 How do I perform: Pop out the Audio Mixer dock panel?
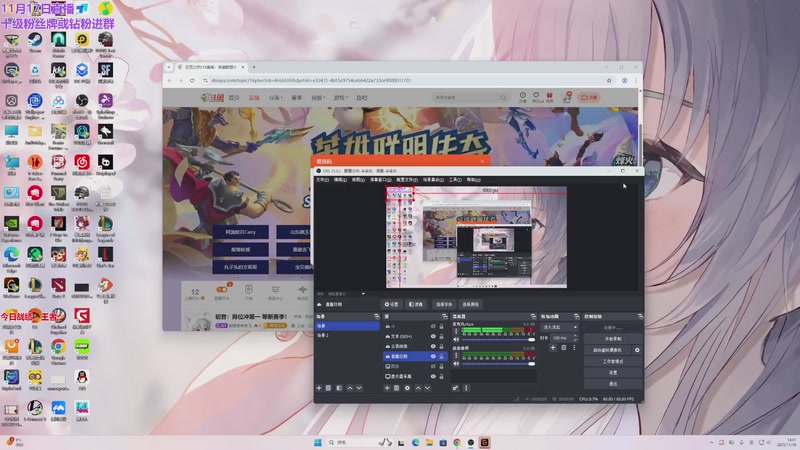pyautogui.click(x=533, y=317)
